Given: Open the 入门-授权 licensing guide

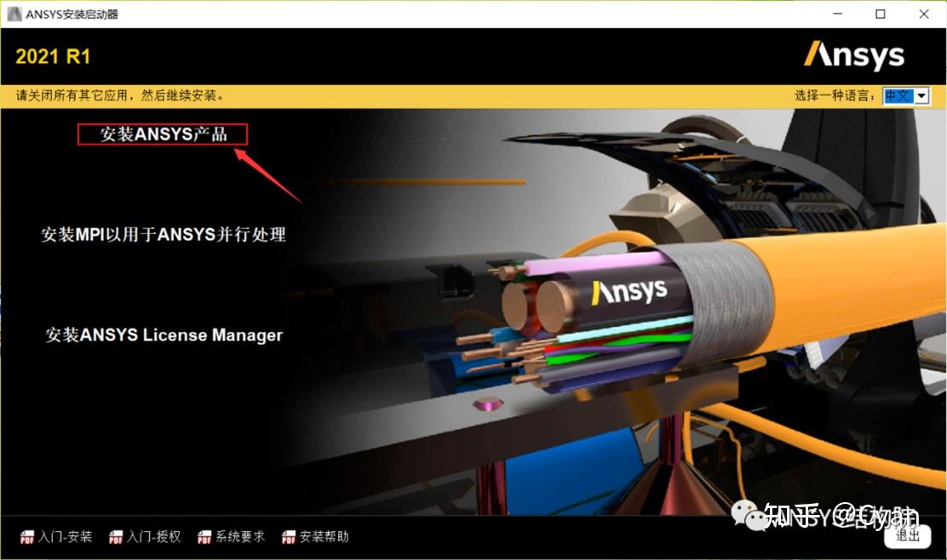Looking at the screenshot, I should coord(153,537).
